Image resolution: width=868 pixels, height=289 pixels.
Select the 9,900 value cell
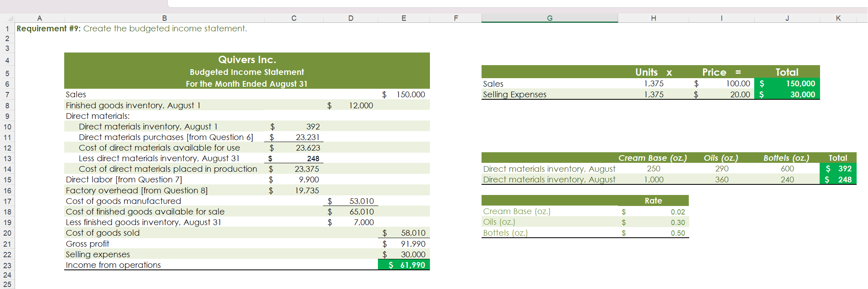tap(294, 180)
